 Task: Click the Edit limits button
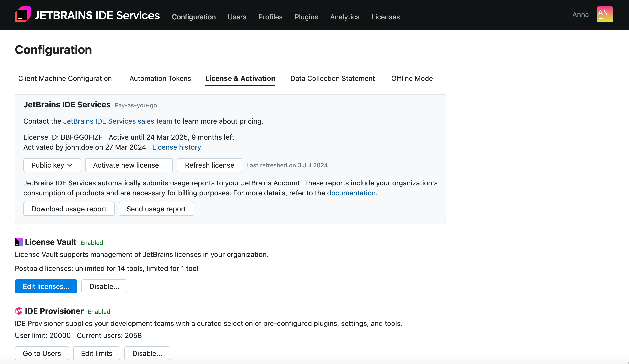[x=97, y=353]
